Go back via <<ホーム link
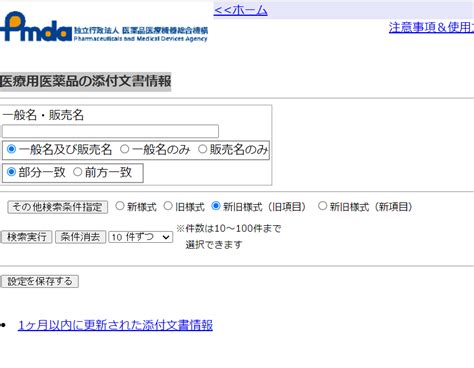The width and height of the screenshot is (474, 368). [x=240, y=10]
